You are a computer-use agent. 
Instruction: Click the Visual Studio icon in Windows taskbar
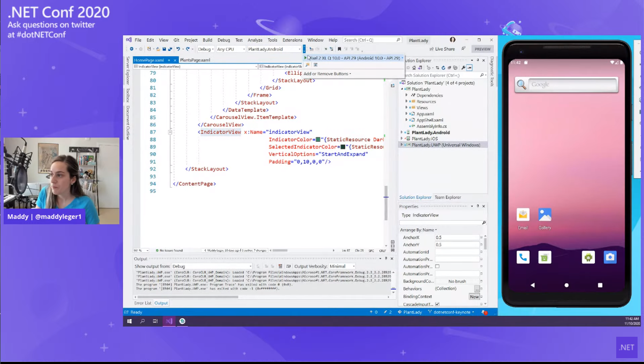point(169,321)
